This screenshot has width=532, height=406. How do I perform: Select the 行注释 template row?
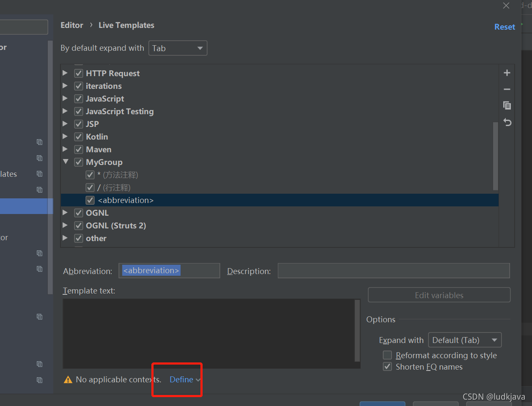(x=280, y=187)
